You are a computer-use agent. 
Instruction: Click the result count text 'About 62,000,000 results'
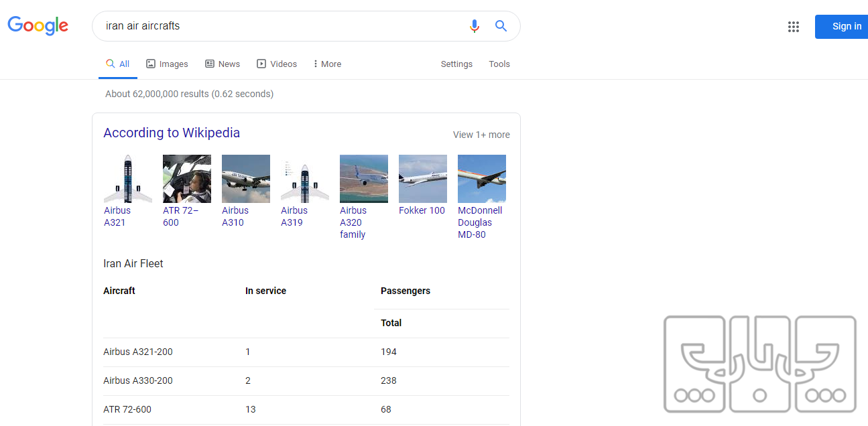pos(157,94)
